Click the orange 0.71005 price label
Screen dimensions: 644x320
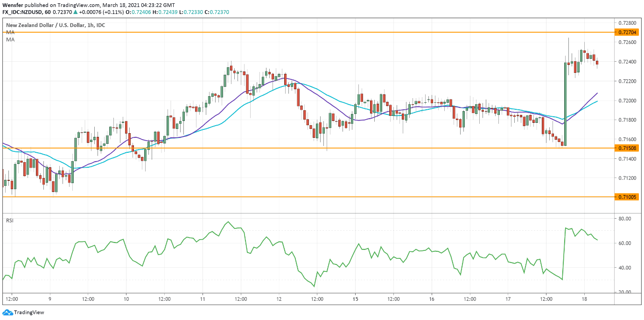(627, 197)
